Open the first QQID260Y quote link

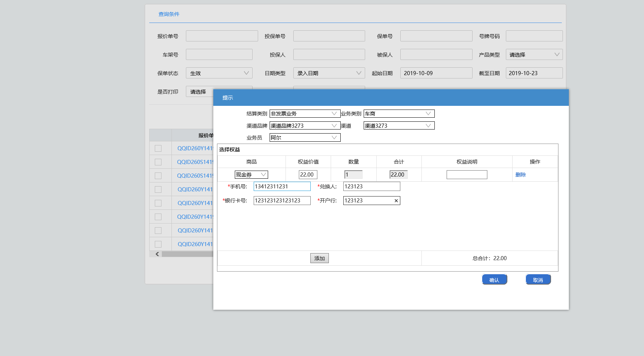click(x=195, y=148)
